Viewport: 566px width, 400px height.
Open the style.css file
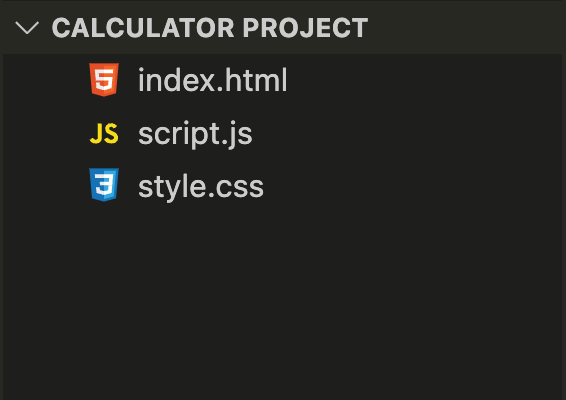[201, 187]
